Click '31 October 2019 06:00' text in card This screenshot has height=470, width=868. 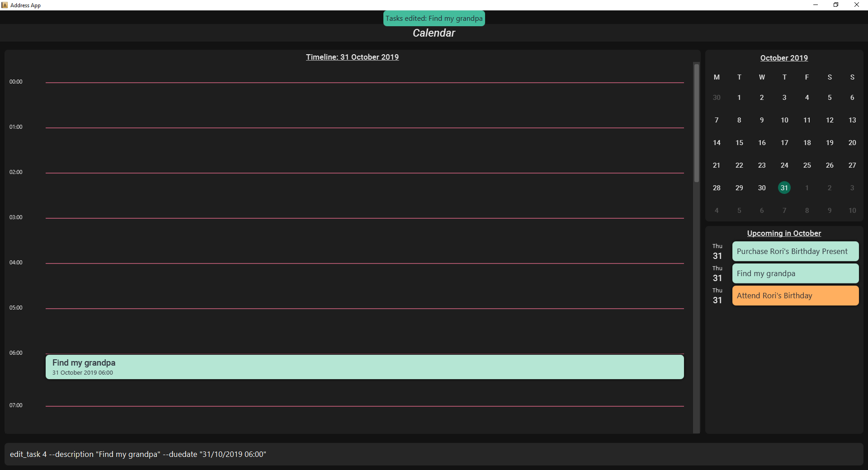click(x=83, y=373)
